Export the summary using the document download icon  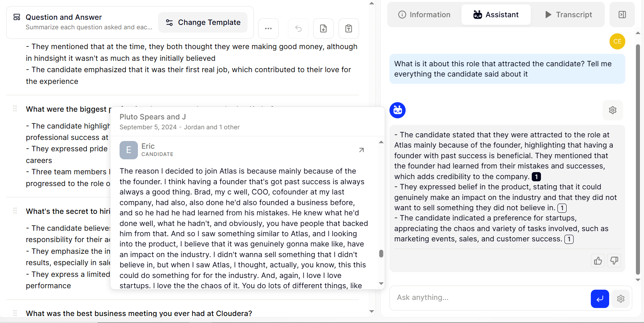323,29
